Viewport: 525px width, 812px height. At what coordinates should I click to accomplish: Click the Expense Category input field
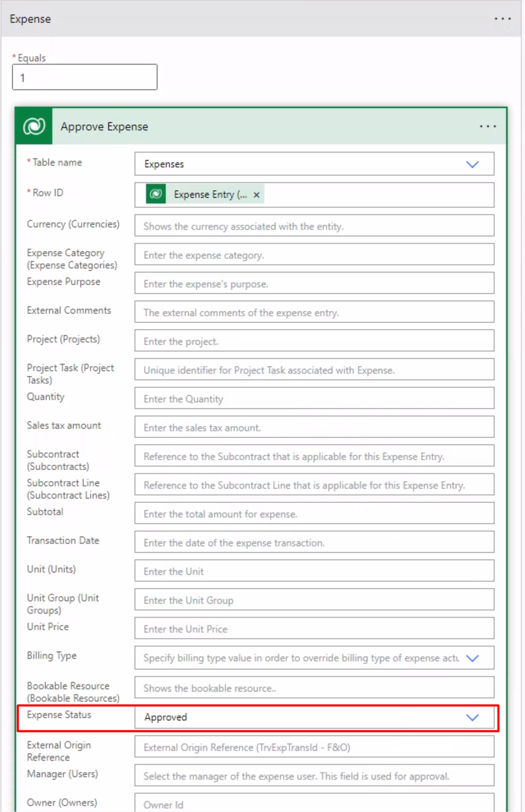coord(315,255)
